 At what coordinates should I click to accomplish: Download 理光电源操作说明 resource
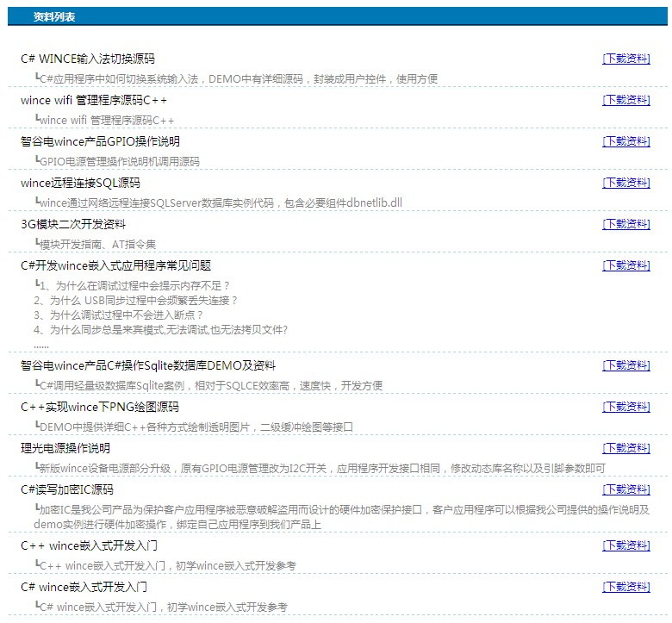(x=626, y=448)
